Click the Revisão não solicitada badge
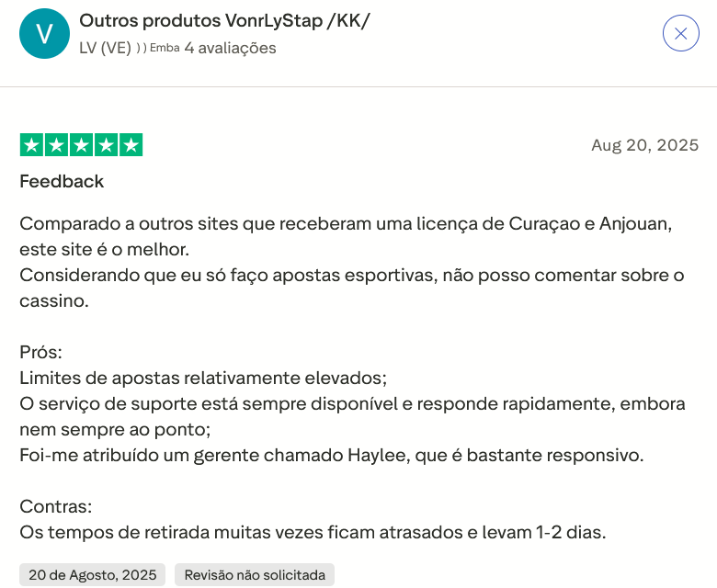Image resolution: width=717 pixels, height=588 pixels. click(255, 575)
